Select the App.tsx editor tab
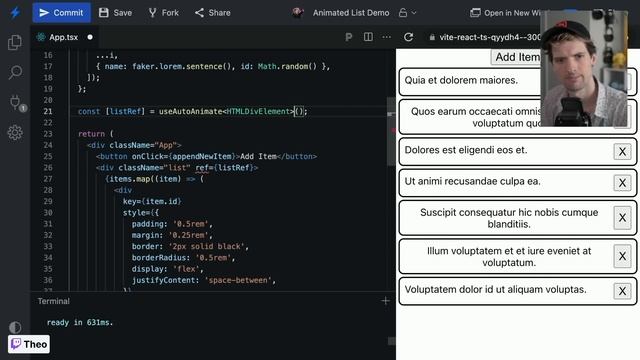Screen dimensions: 640x360 pyautogui.click(x=63, y=37)
